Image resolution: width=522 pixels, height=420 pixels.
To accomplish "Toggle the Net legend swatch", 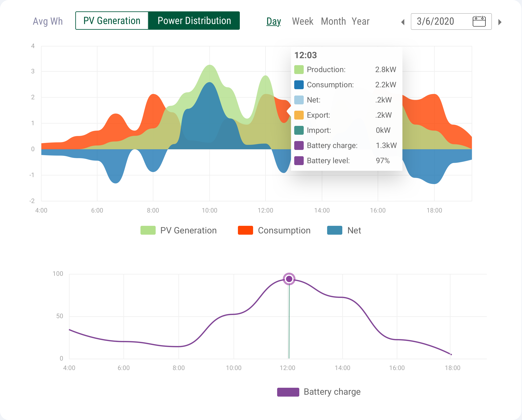I will [x=335, y=230].
